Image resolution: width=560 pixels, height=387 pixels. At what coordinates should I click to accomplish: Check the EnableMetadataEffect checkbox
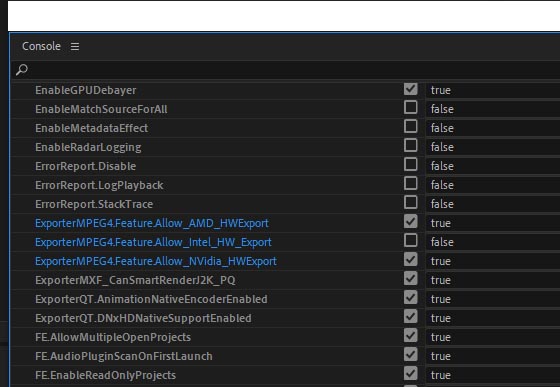pos(410,126)
